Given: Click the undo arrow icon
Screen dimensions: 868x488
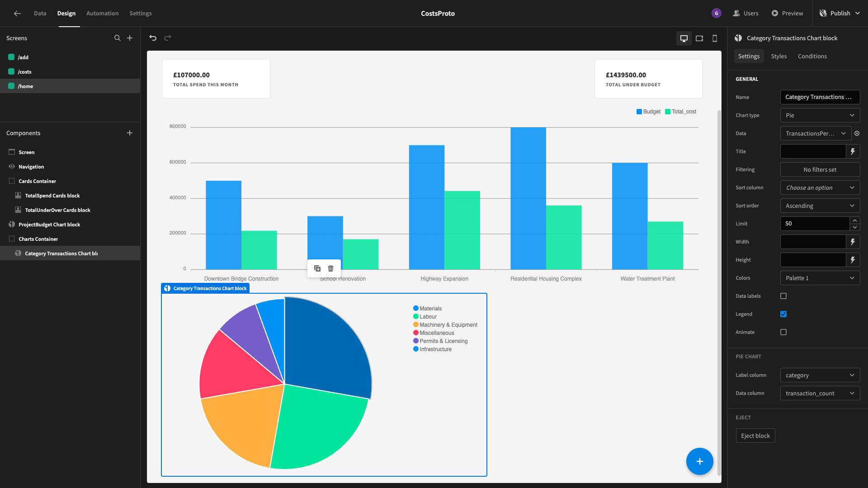Looking at the screenshot, I should (x=153, y=38).
